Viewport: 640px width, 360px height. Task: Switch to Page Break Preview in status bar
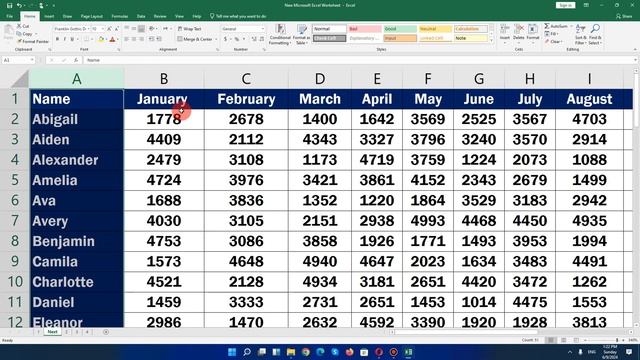pyautogui.click(x=576, y=340)
